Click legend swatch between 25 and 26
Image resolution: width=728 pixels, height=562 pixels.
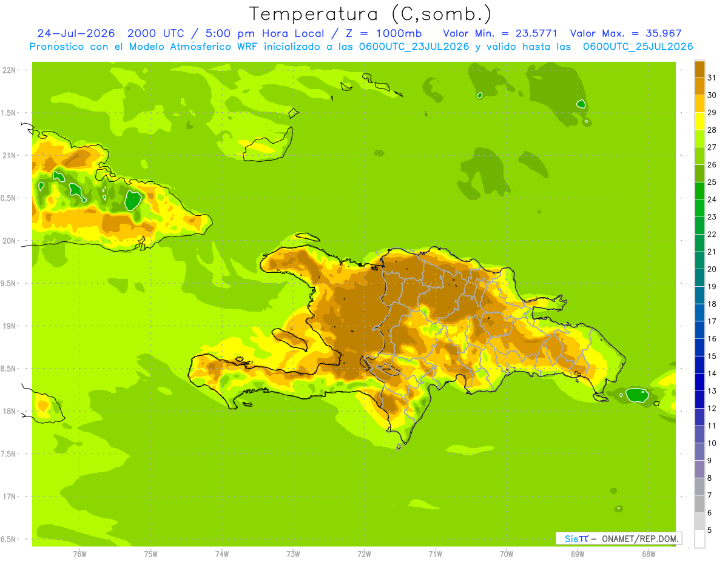click(700, 173)
